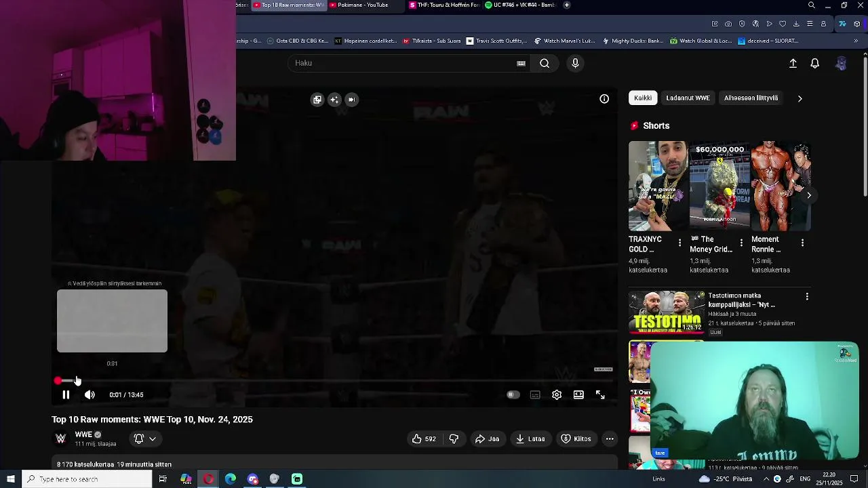The image size is (868, 488).
Task: Open a new browser tab plus button
Action: pyautogui.click(x=566, y=5)
